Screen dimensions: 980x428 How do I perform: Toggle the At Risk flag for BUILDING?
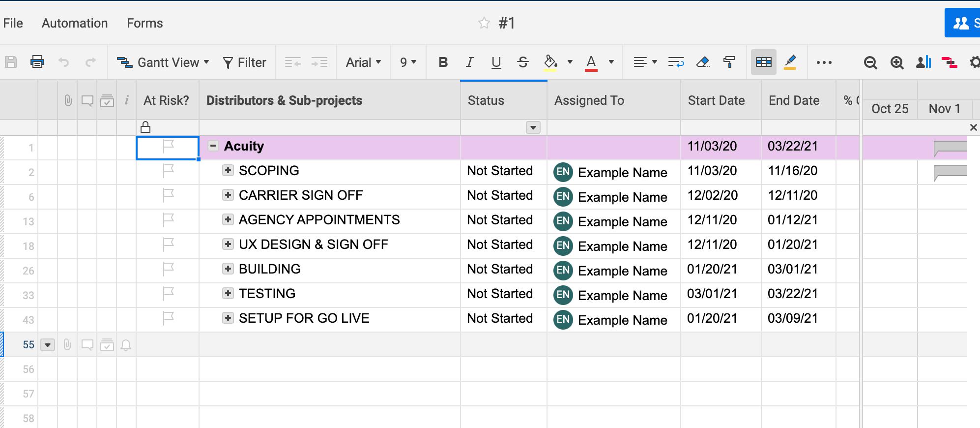[168, 269]
